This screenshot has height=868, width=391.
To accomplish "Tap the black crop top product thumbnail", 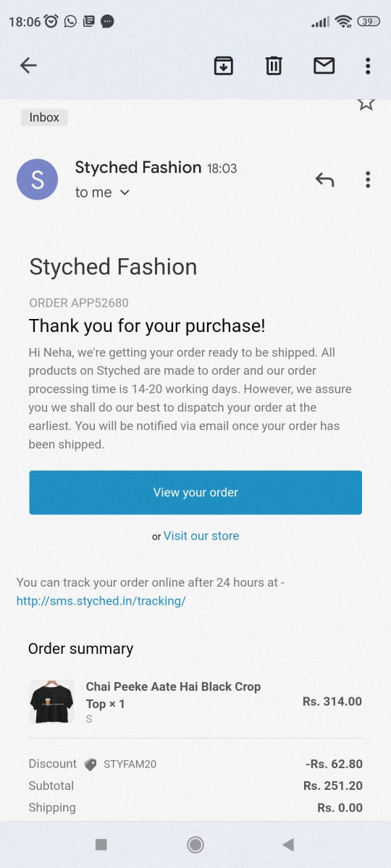I will [x=51, y=702].
